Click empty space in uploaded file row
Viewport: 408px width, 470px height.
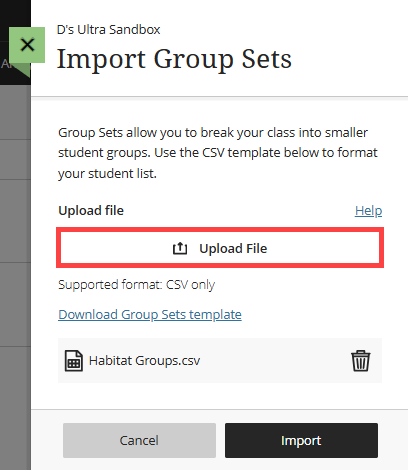pos(273,361)
